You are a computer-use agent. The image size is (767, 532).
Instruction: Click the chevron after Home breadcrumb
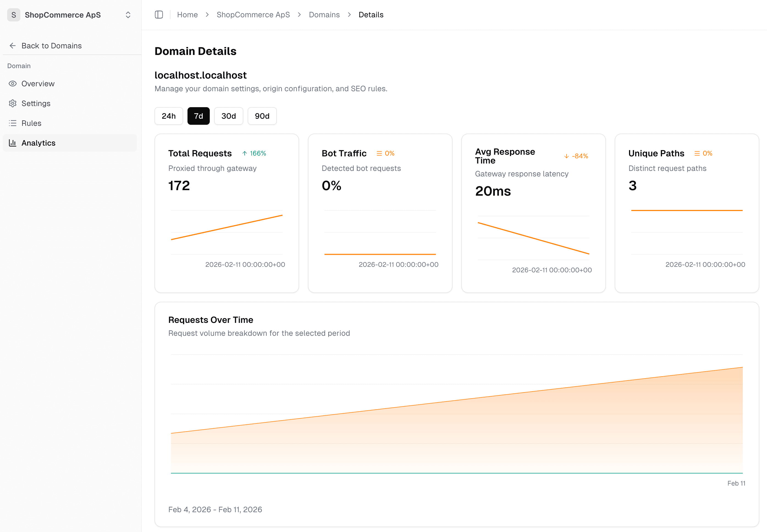pos(207,15)
